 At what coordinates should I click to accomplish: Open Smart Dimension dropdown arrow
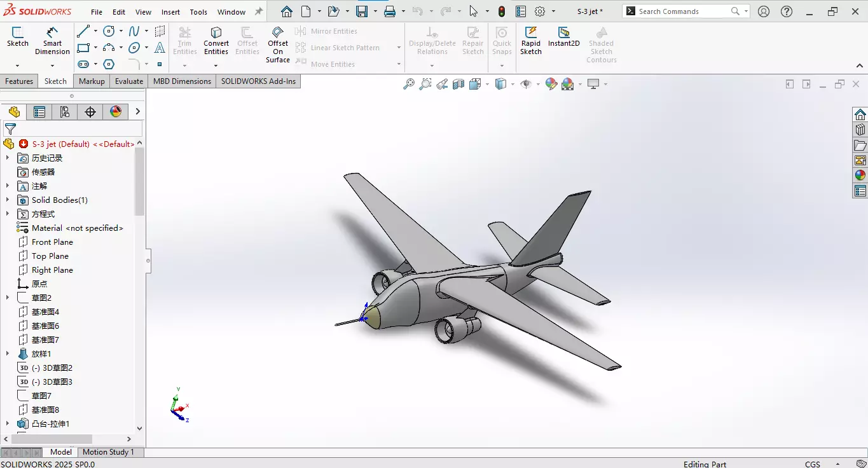pyautogui.click(x=52, y=65)
